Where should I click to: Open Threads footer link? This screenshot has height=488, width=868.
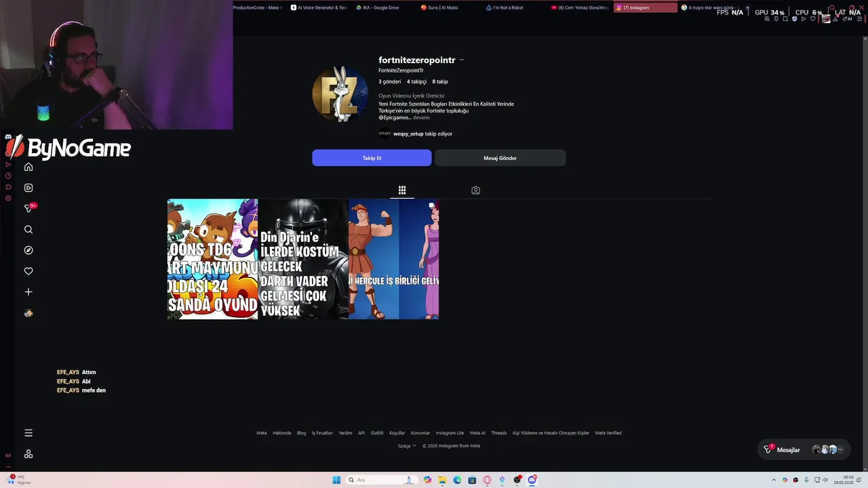(499, 433)
